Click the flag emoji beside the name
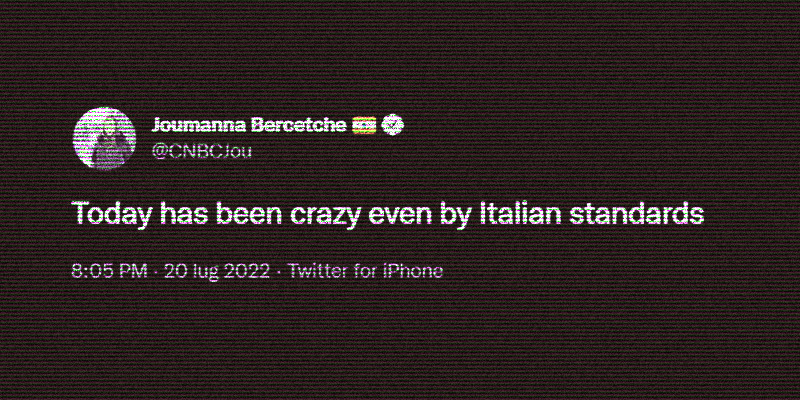The height and width of the screenshot is (400, 800). [364, 125]
